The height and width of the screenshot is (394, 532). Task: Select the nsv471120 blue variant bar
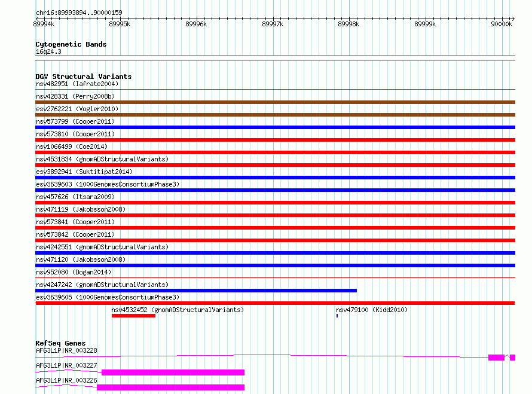[x=275, y=265]
